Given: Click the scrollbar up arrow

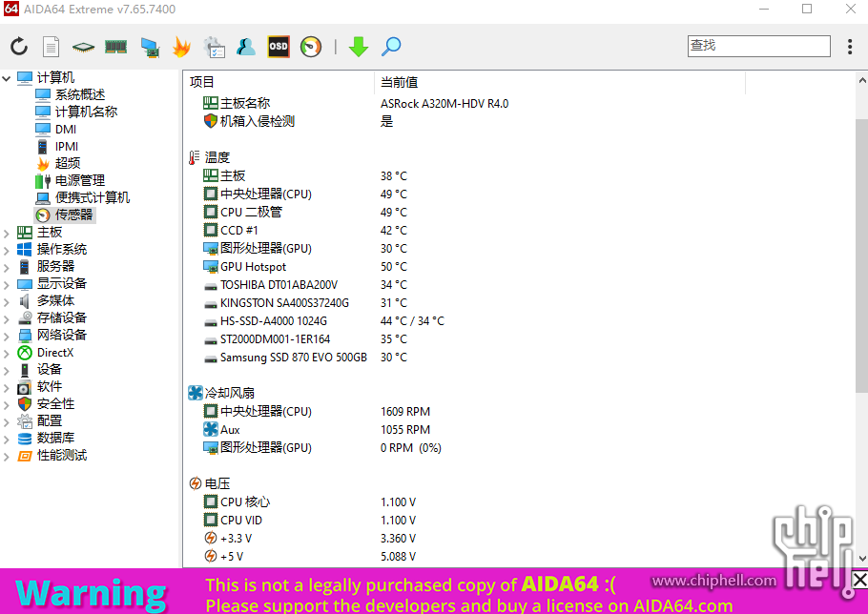Looking at the screenshot, I should (862, 81).
